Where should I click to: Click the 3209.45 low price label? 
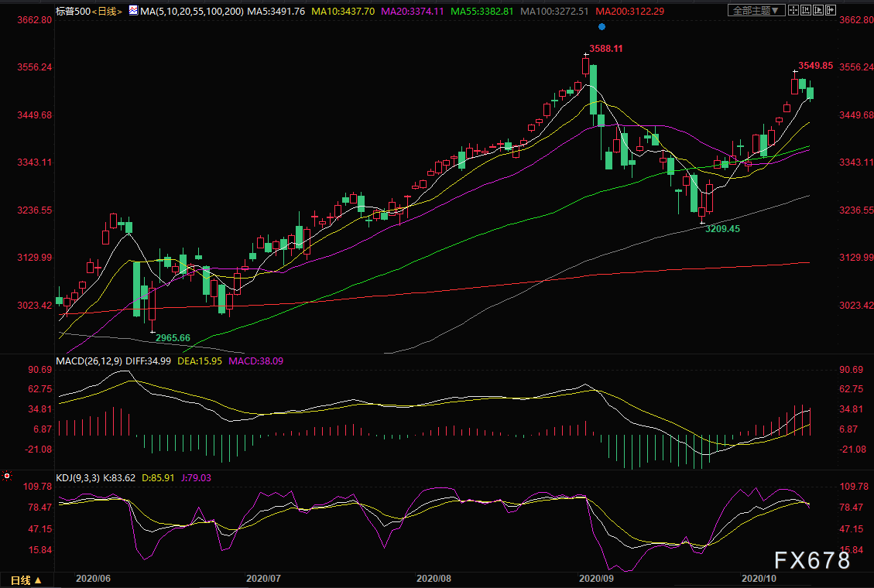pos(722,229)
